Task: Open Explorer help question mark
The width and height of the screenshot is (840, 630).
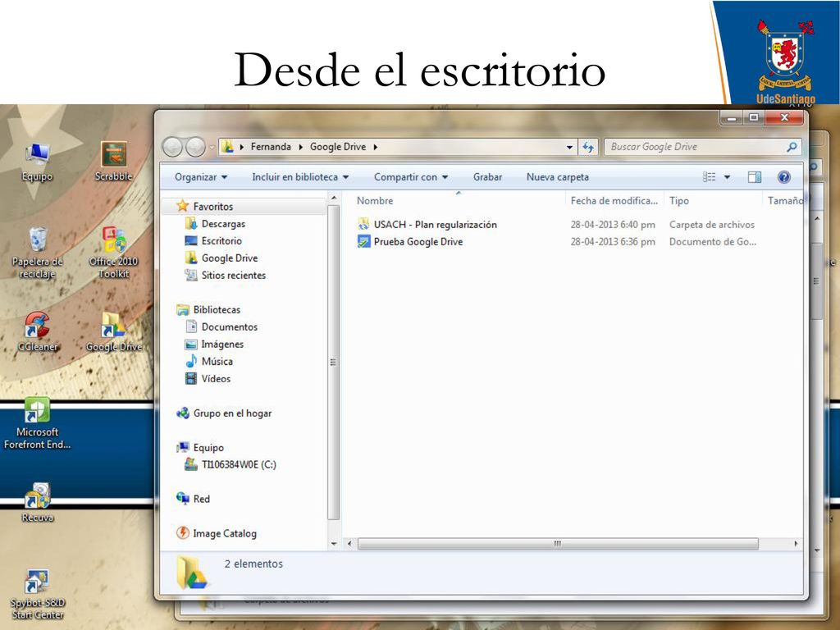Action: point(783,177)
